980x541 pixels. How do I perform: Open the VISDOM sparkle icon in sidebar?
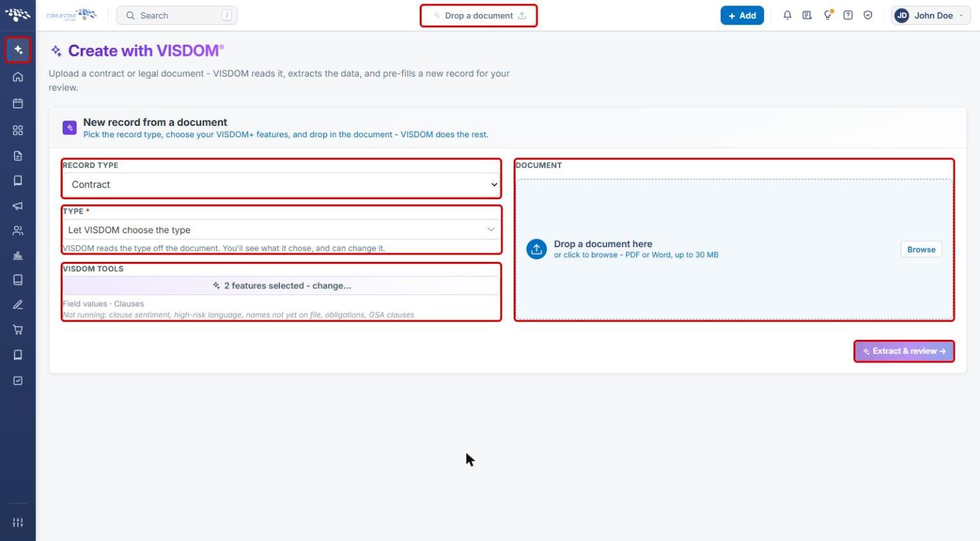18,50
